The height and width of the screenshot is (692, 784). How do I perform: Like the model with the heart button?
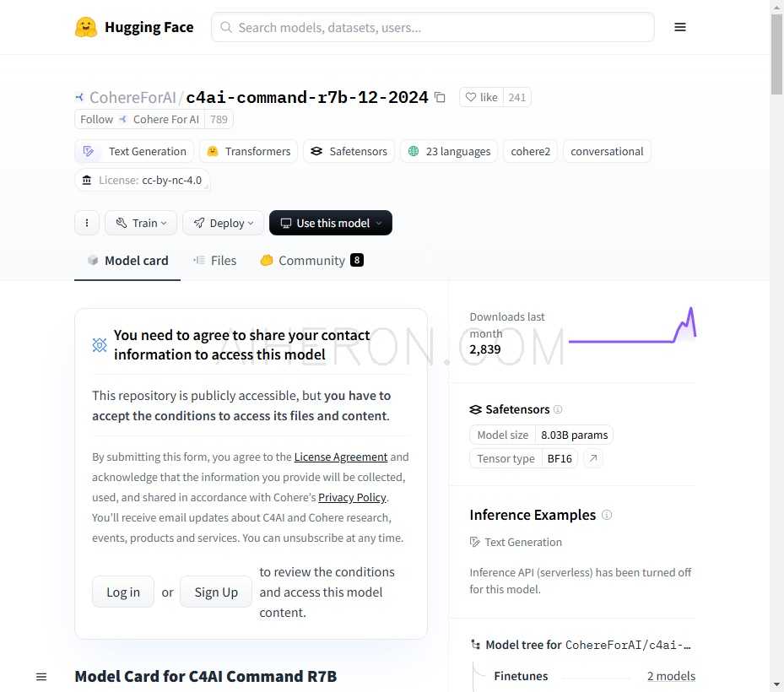(x=482, y=97)
